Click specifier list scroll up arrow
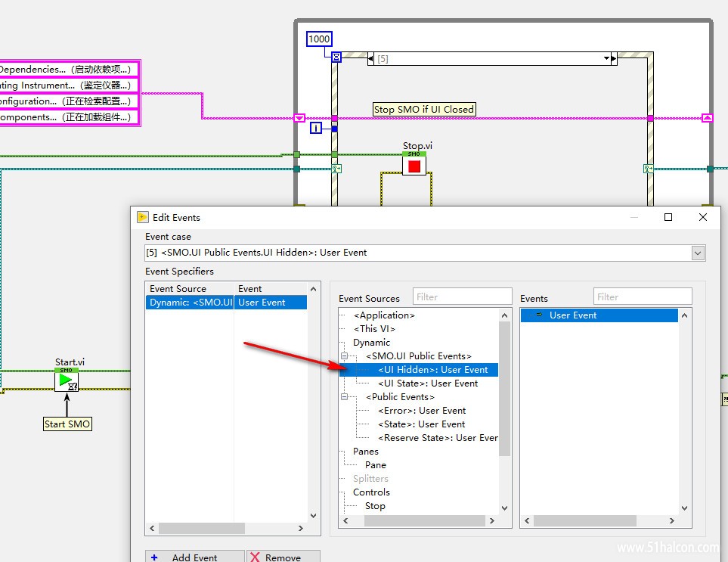The width and height of the screenshot is (728, 562). coord(314,289)
